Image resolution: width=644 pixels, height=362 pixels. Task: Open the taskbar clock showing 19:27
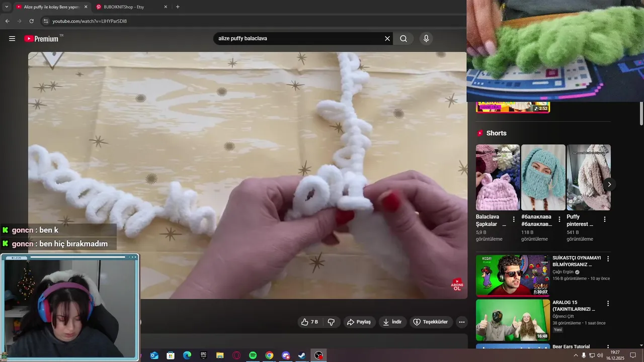point(615,355)
